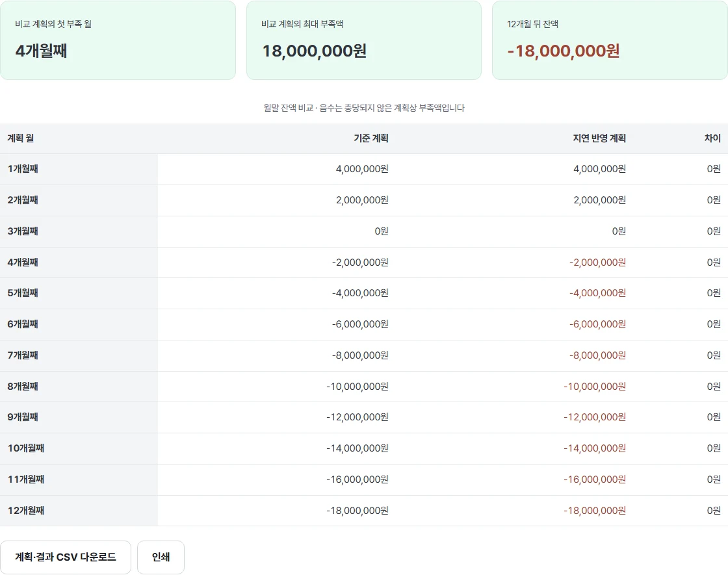This screenshot has width=728, height=575.
Task: Click the 12개월 뒤 잔액 label
Action: [x=532, y=24]
